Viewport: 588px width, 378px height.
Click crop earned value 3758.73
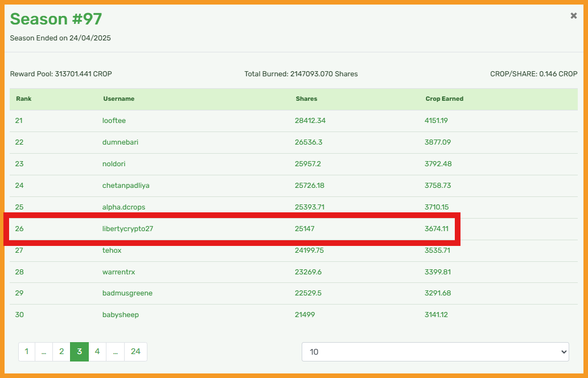[x=438, y=186]
